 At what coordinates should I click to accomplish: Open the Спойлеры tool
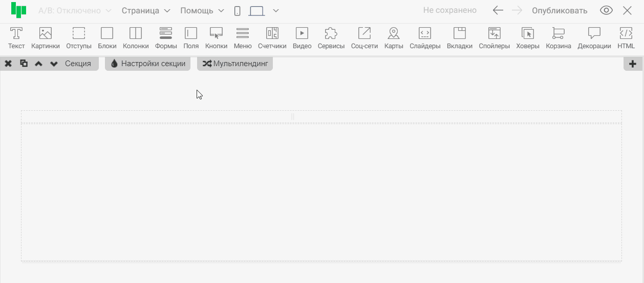(x=494, y=38)
